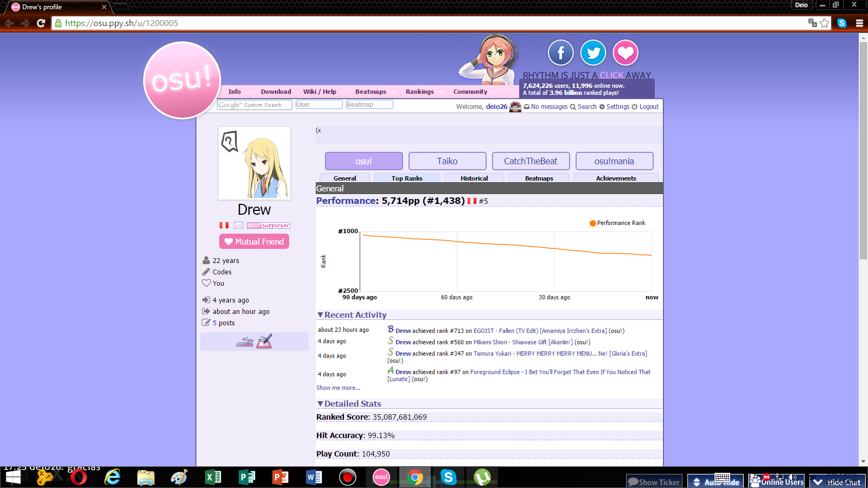
Task: Open the osu! Twitter icon
Action: (x=593, y=53)
